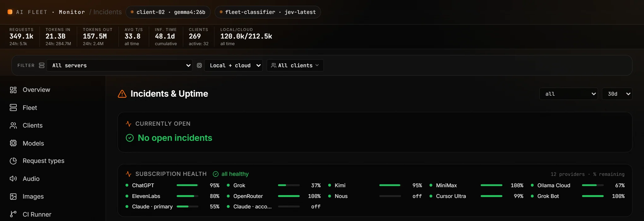Expand the All servers dropdown
Screen dimensions: 644x221
coord(120,65)
